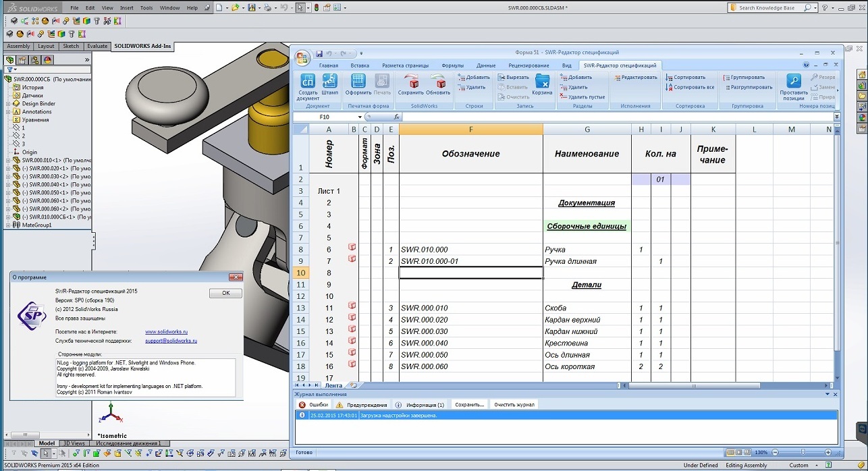
Task: Click Редактировать in Исполнения group
Action: point(635,77)
